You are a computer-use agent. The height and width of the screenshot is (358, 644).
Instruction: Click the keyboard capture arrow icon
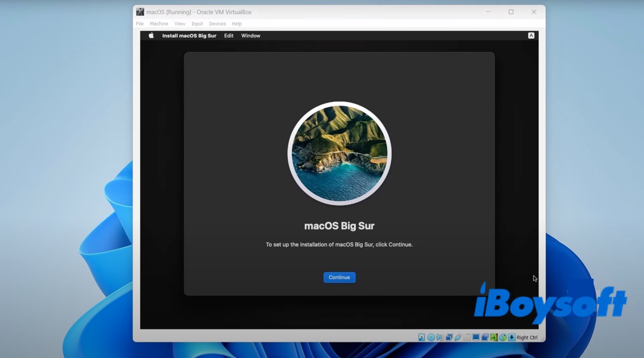(x=511, y=338)
